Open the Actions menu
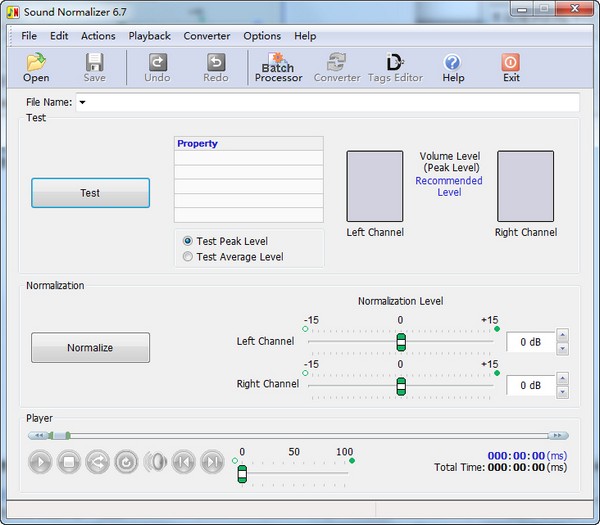 tap(98, 36)
